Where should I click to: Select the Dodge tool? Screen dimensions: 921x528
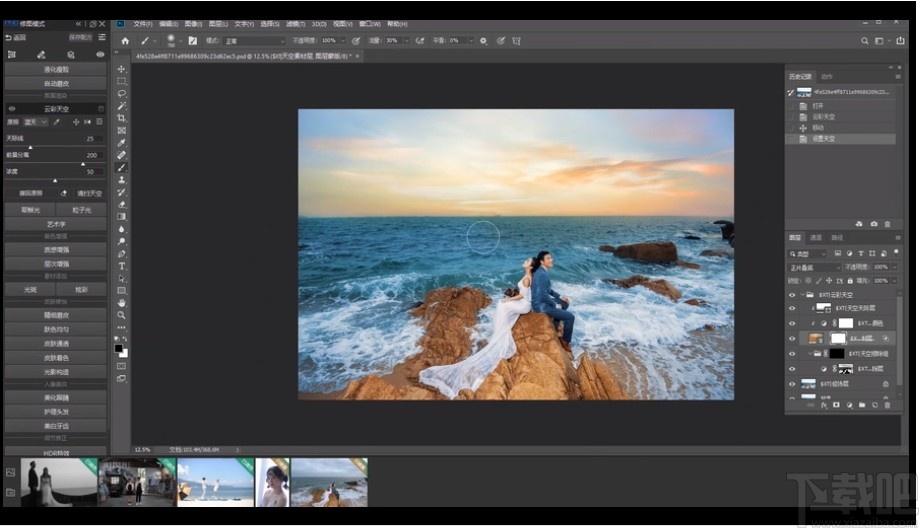point(122,241)
